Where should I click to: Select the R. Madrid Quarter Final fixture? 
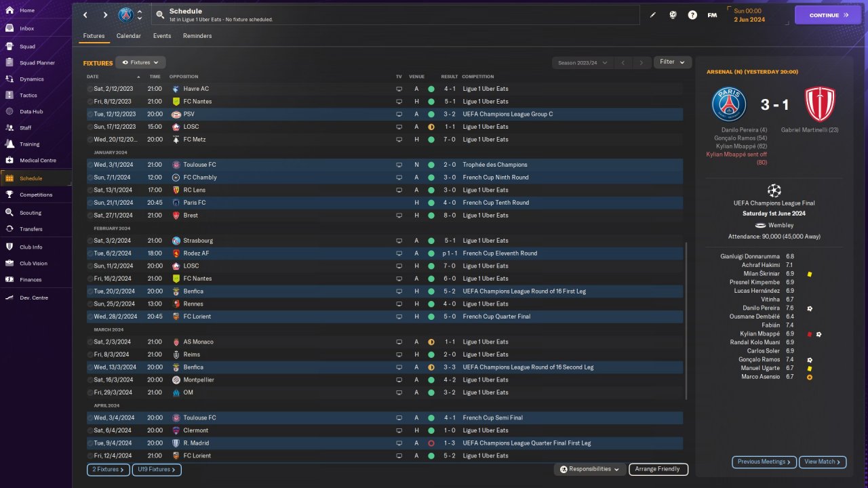tap(384, 443)
